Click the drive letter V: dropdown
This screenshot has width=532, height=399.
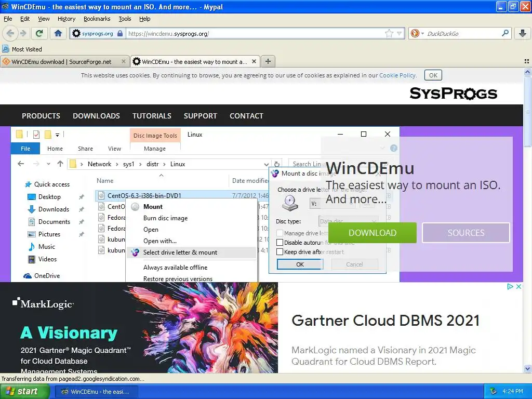tap(332, 204)
